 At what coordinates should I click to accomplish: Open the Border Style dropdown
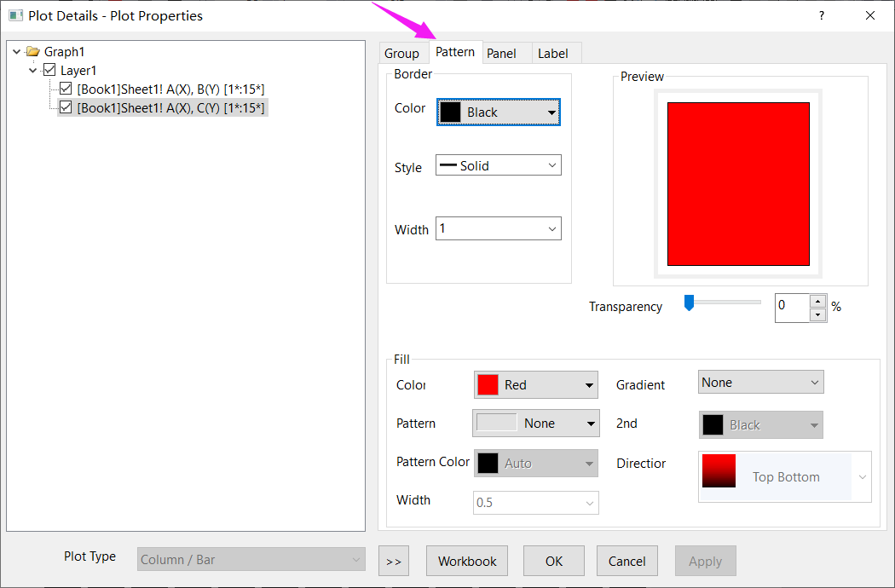(x=499, y=165)
